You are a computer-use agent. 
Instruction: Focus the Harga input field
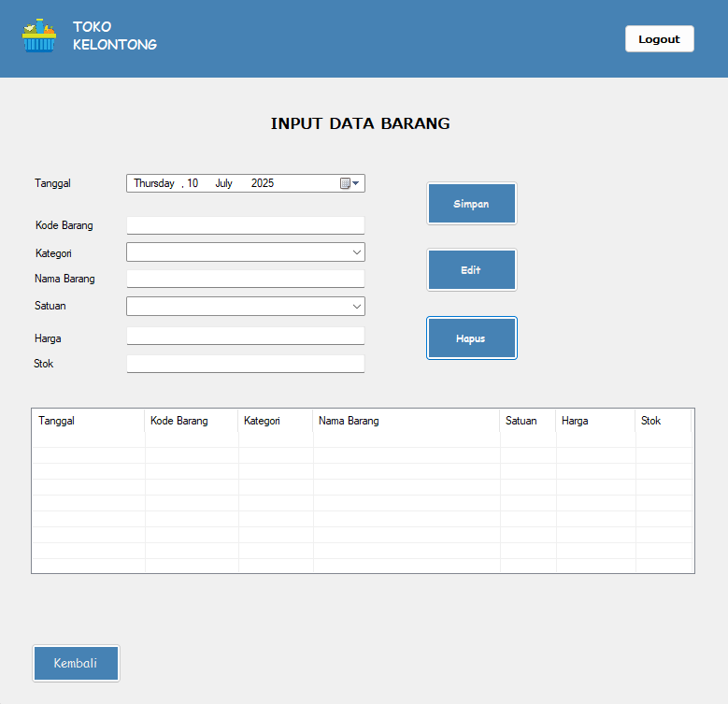[x=246, y=336]
